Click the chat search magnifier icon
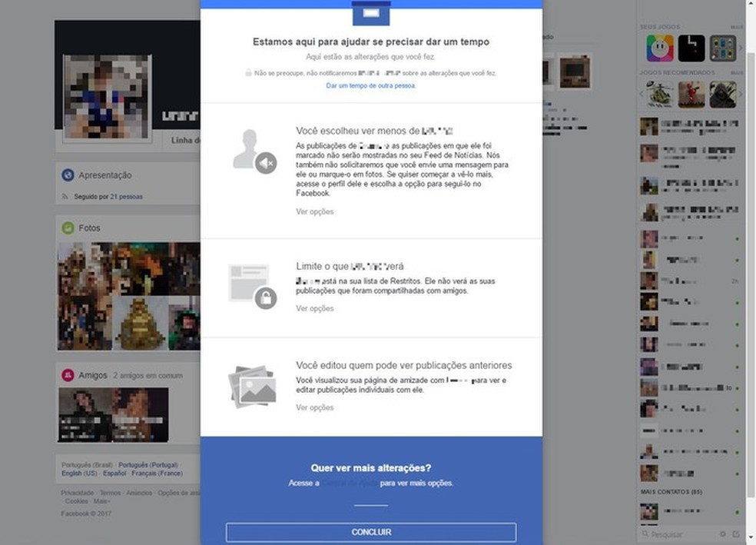The width and height of the screenshot is (756, 545). point(645,534)
